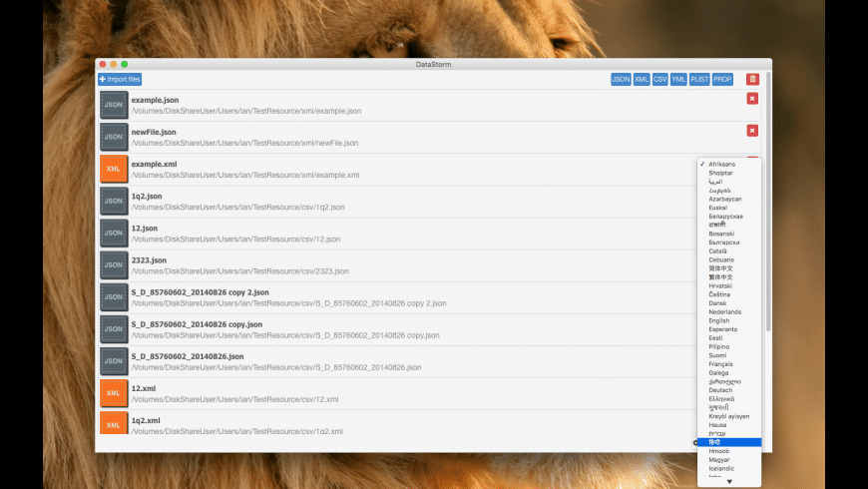Screen dimensions: 868x489
Task: Click the red trash icon to clear all files
Action: 752,79
